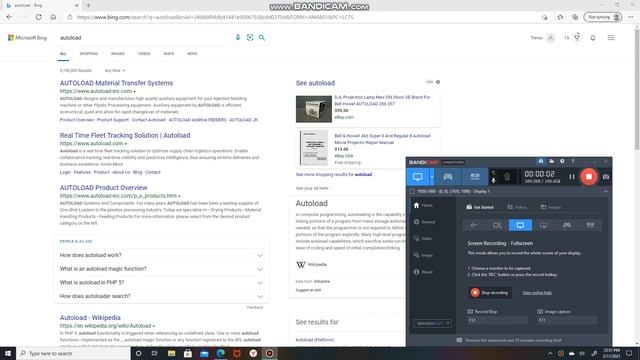The height and width of the screenshot is (360, 640).
Task: Choose fullscreen recording mode icon
Action: point(520,225)
